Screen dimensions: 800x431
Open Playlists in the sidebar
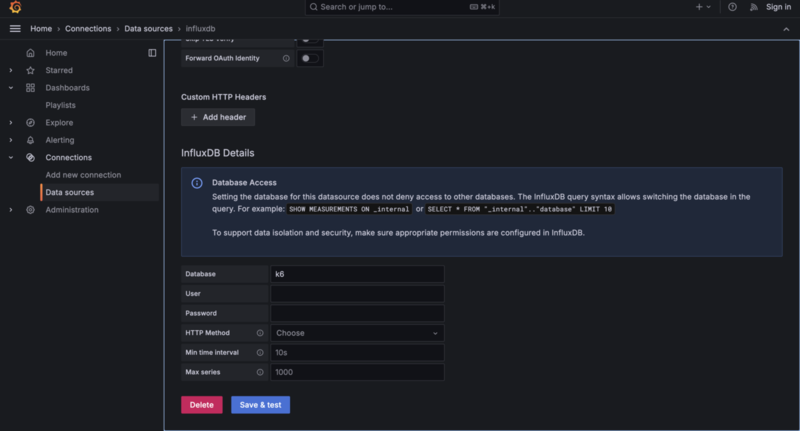click(60, 105)
